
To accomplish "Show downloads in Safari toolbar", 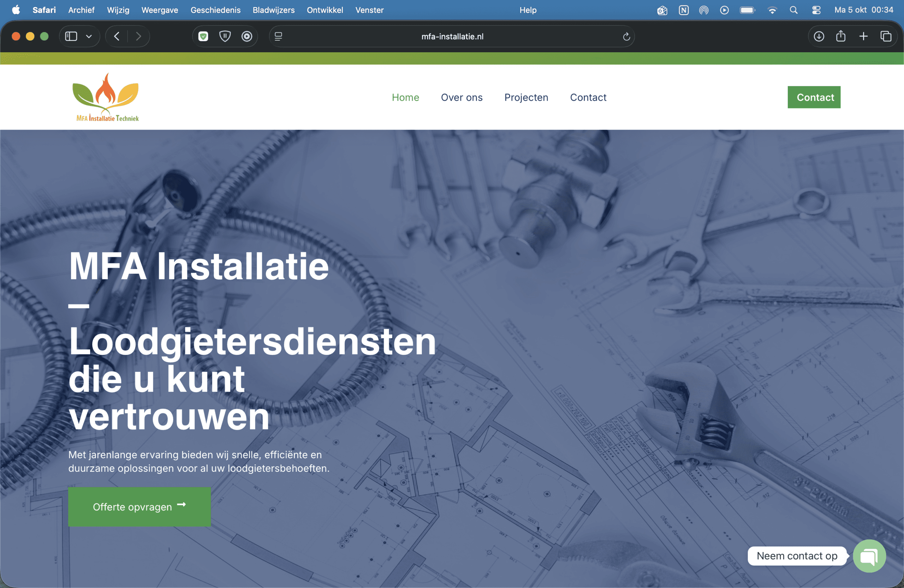I will (819, 36).
